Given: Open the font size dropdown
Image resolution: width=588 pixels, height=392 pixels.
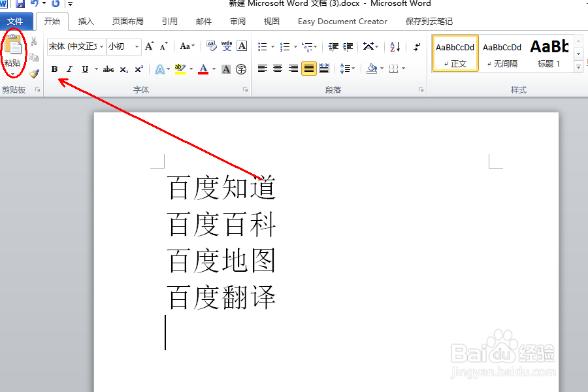Looking at the screenshot, I should 137,46.
